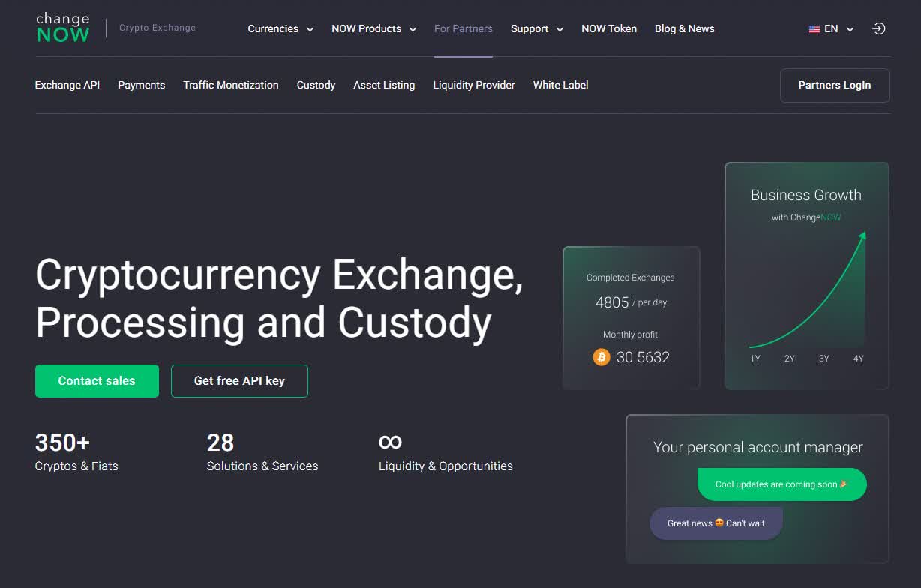Open the EN language selector

pos(831,28)
